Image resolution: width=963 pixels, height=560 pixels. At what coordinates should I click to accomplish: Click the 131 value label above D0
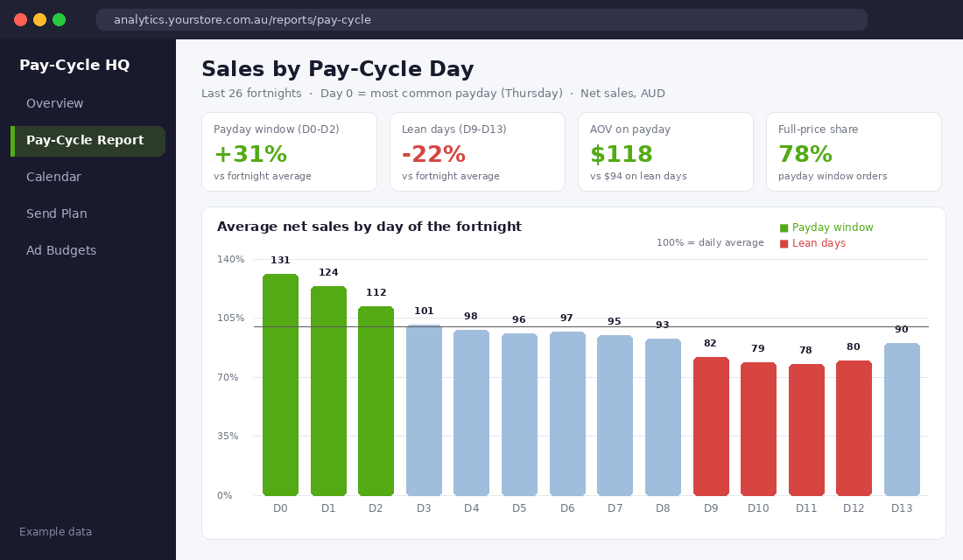pyautogui.click(x=280, y=261)
